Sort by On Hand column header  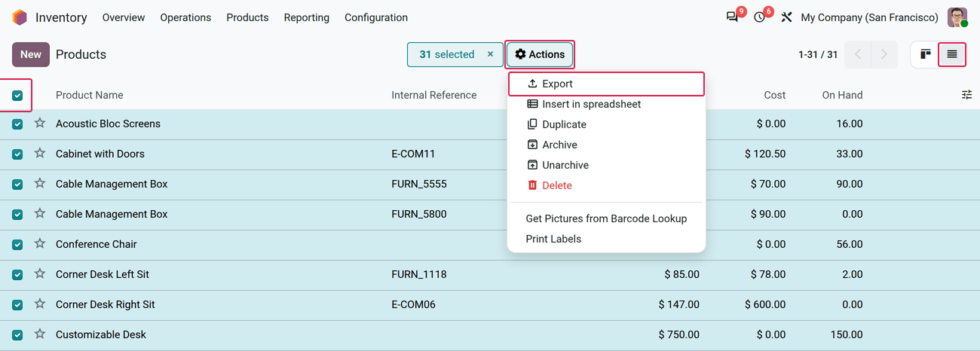843,95
